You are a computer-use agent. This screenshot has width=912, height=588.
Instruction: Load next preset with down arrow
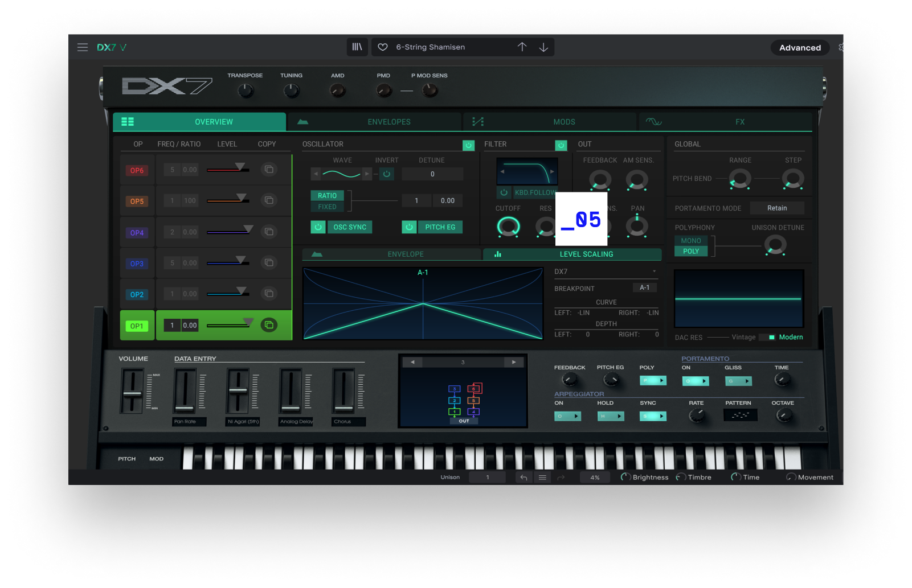tap(543, 47)
